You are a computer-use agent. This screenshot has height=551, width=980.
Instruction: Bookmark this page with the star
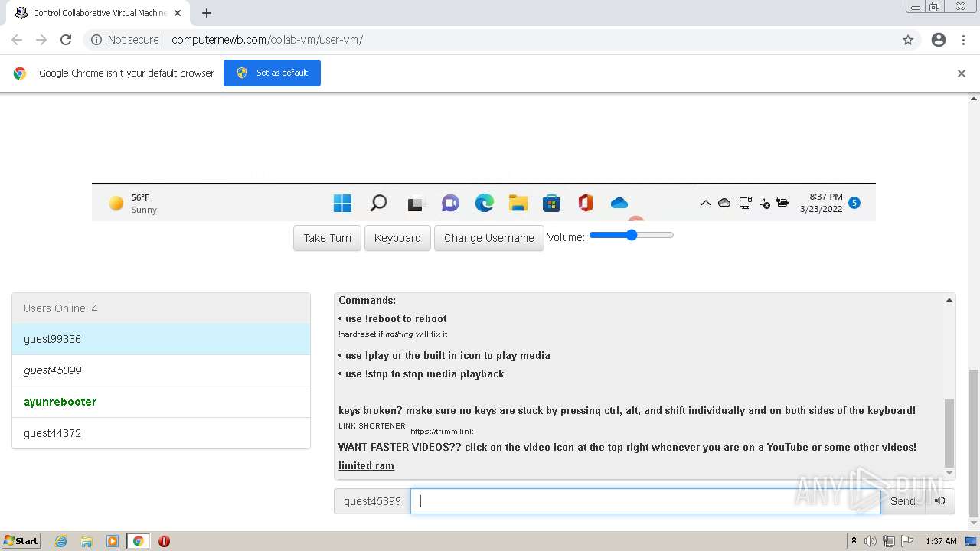(908, 40)
